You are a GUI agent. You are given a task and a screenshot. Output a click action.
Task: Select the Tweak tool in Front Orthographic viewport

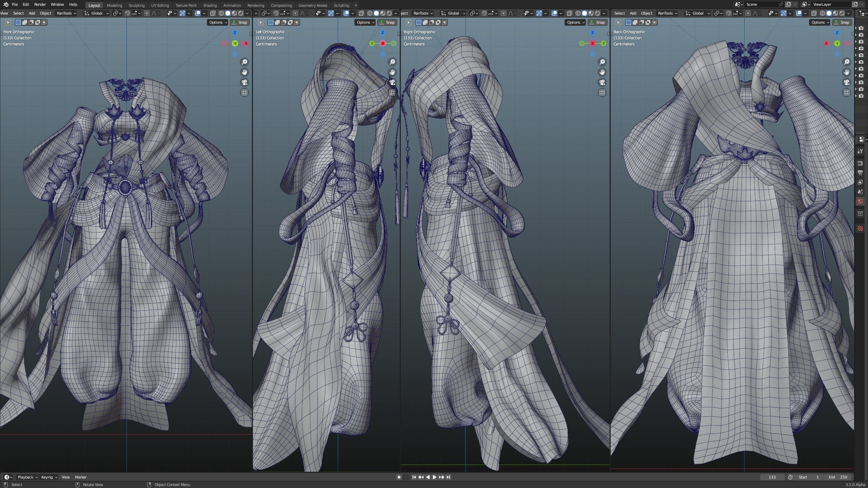[x=8, y=22]
